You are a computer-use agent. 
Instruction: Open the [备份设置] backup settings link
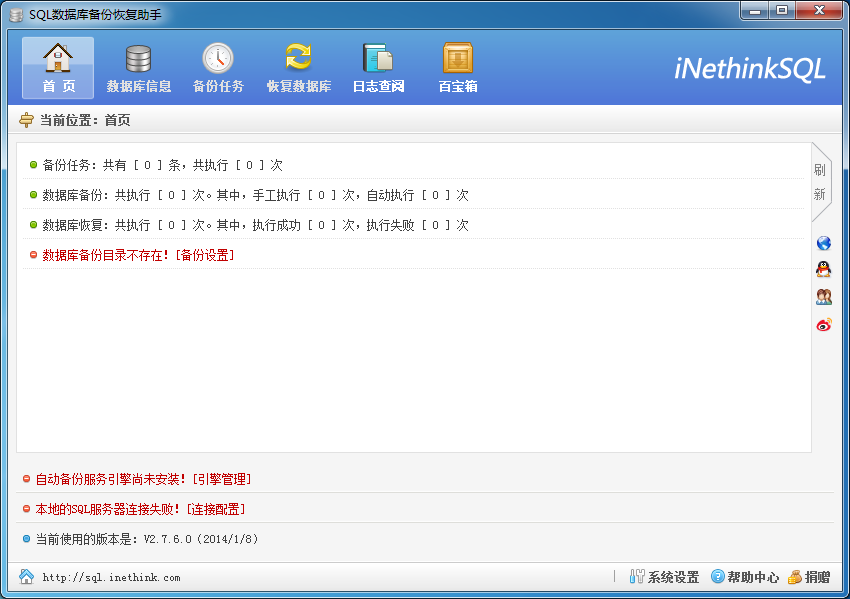click(x=204, y=255)
